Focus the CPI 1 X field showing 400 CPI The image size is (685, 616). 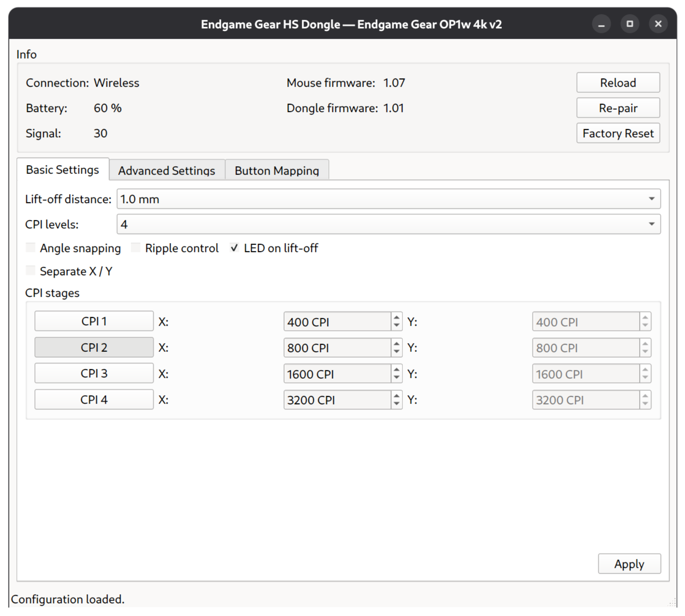tap(338, 322)
